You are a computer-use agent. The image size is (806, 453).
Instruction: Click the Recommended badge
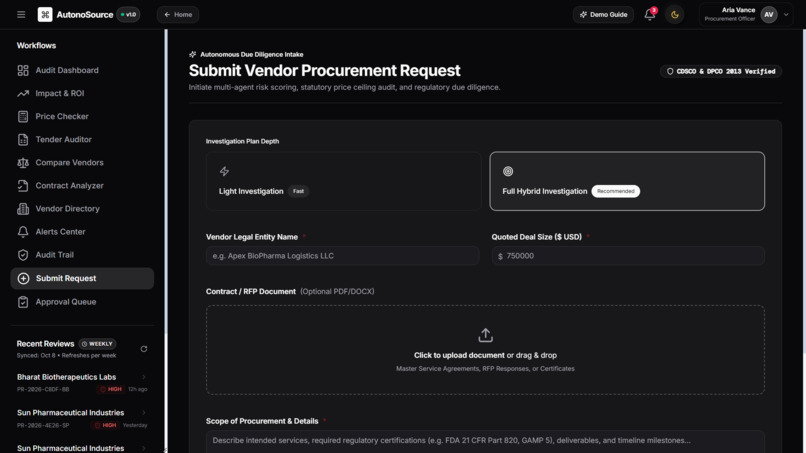615,191
